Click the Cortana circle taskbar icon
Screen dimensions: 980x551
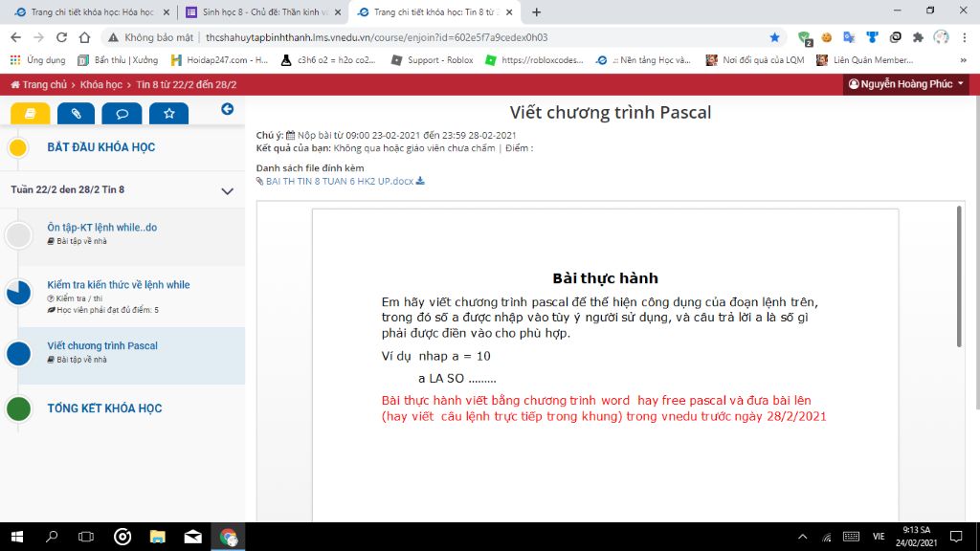[x=122, y=537]
